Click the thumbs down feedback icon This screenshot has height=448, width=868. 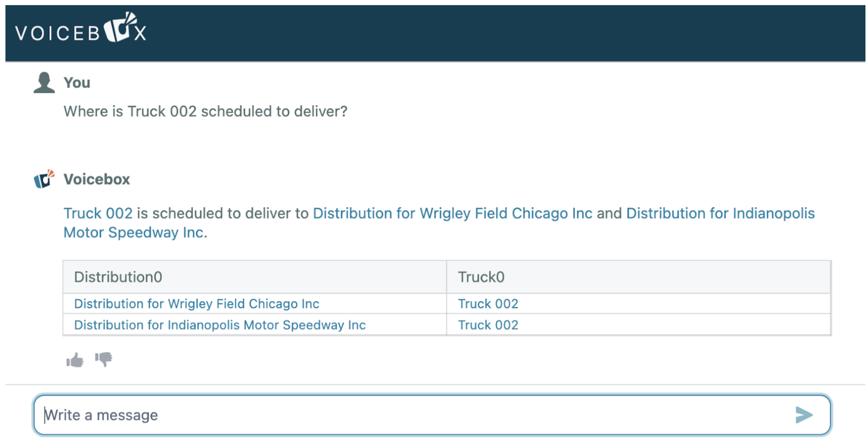point(104,359)
